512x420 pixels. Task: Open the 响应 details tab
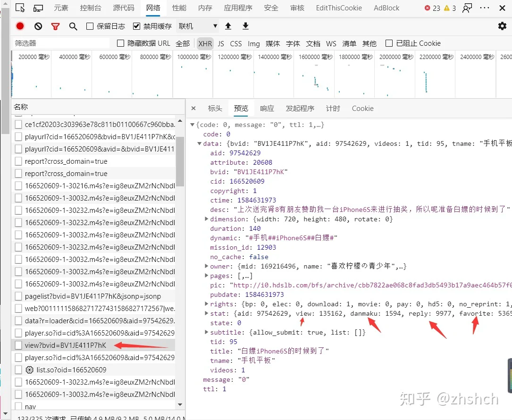point(267,109)
